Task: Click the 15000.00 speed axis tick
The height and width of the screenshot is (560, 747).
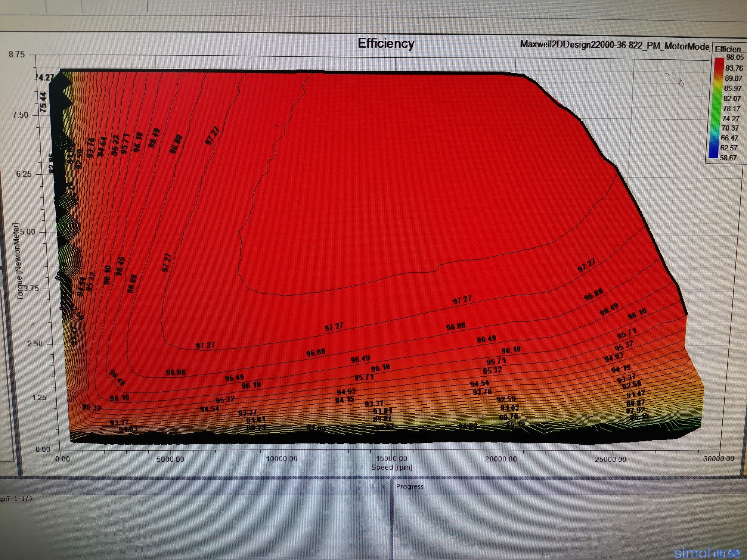Action: [391, 458]
